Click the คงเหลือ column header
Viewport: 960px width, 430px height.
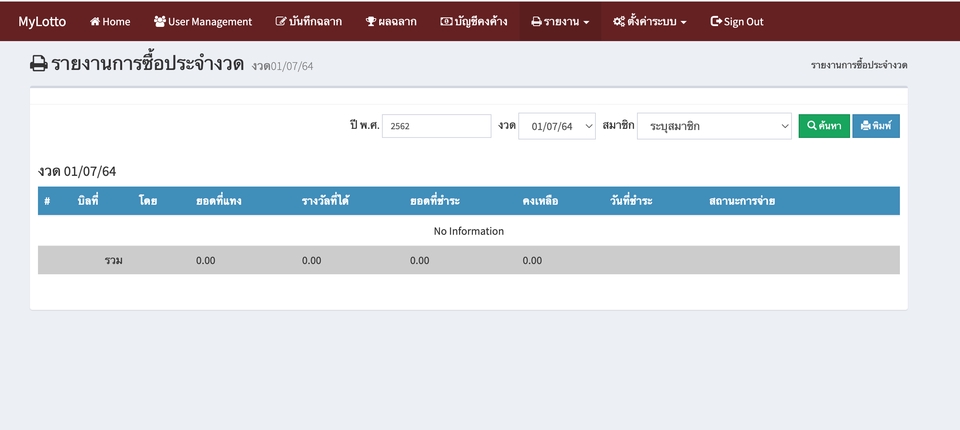[x=540, y=201]
